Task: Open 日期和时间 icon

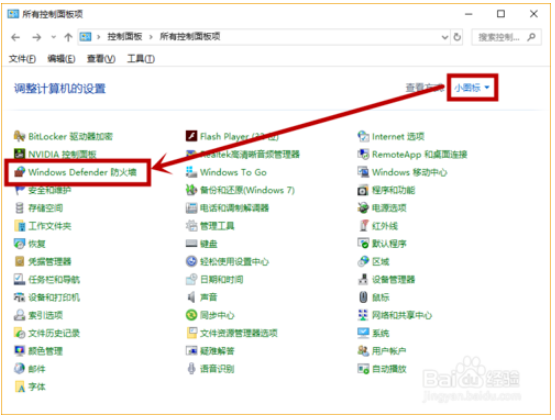Action: coord(191,279)
